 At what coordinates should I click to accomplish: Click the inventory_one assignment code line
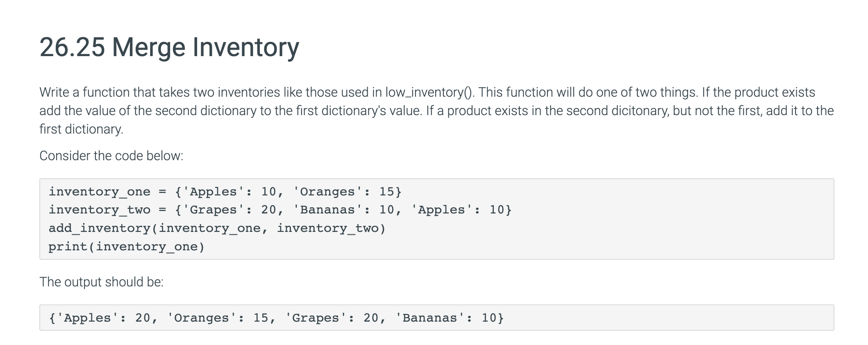point(225,192)
